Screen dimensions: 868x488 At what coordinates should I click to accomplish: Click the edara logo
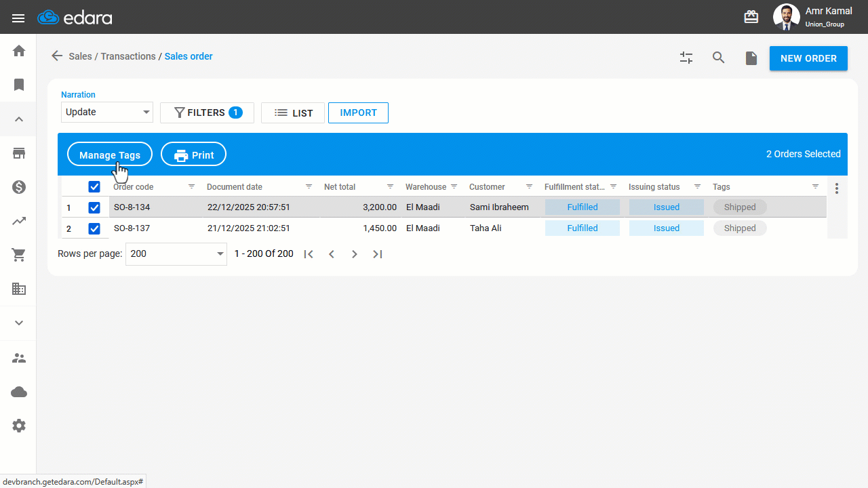[x=75, y=18]
